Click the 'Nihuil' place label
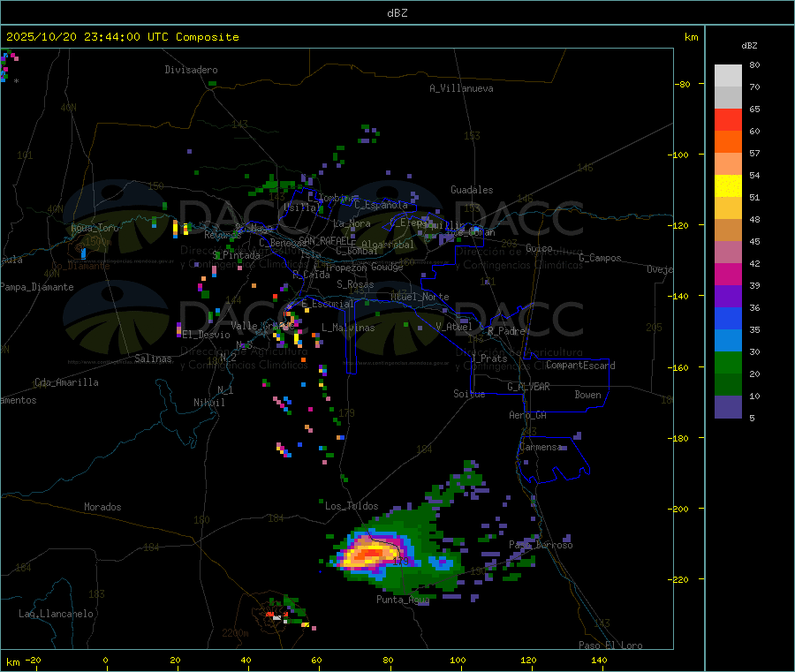 208,403
